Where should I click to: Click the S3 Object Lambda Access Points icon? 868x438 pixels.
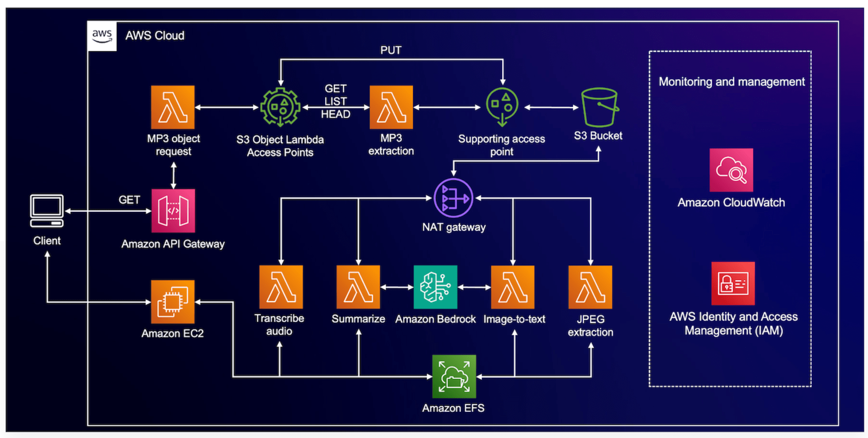pos(280,107)
